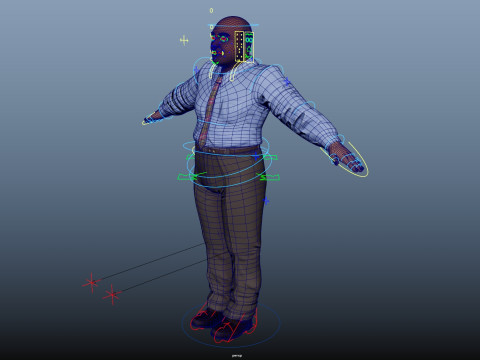Select the yellow dotted slider box beside the head
The height and width of the screenshot is (360, 480).
239,46
